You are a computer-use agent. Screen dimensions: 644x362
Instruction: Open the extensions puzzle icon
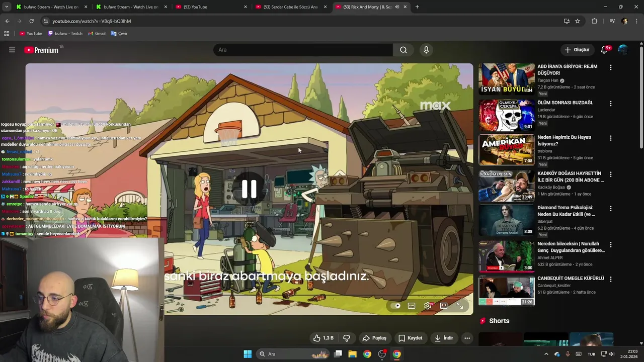coord(594,21)
